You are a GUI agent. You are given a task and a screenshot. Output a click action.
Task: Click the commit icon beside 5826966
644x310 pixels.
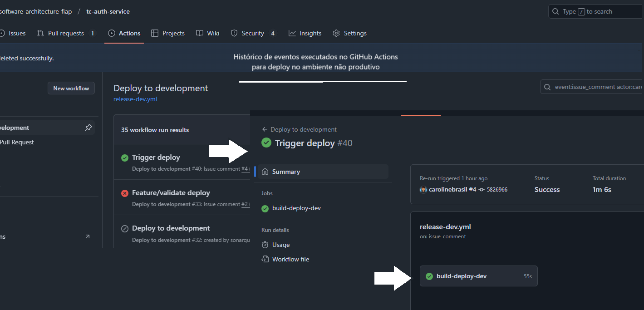482,189
